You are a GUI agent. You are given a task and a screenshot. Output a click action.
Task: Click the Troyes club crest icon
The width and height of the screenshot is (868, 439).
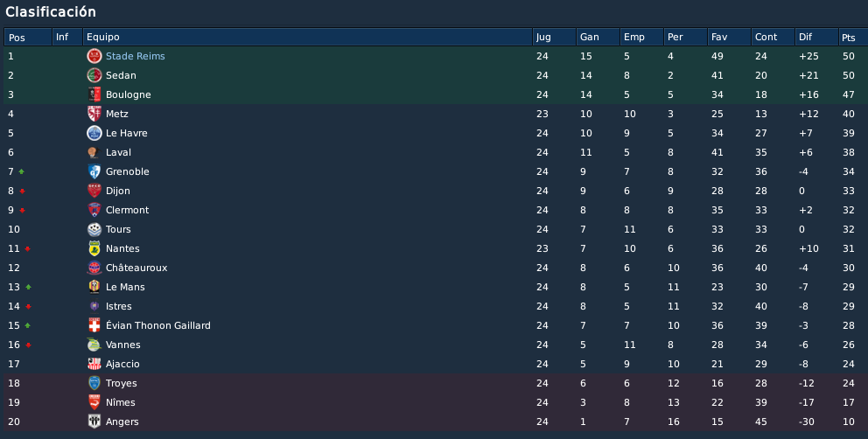[x=94, y=383]
